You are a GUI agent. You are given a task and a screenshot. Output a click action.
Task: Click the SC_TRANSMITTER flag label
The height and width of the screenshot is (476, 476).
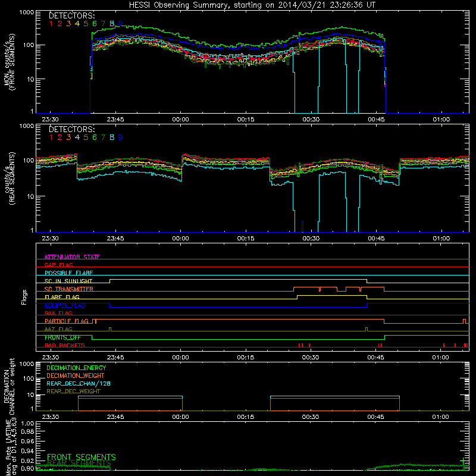tap(69, 289)
